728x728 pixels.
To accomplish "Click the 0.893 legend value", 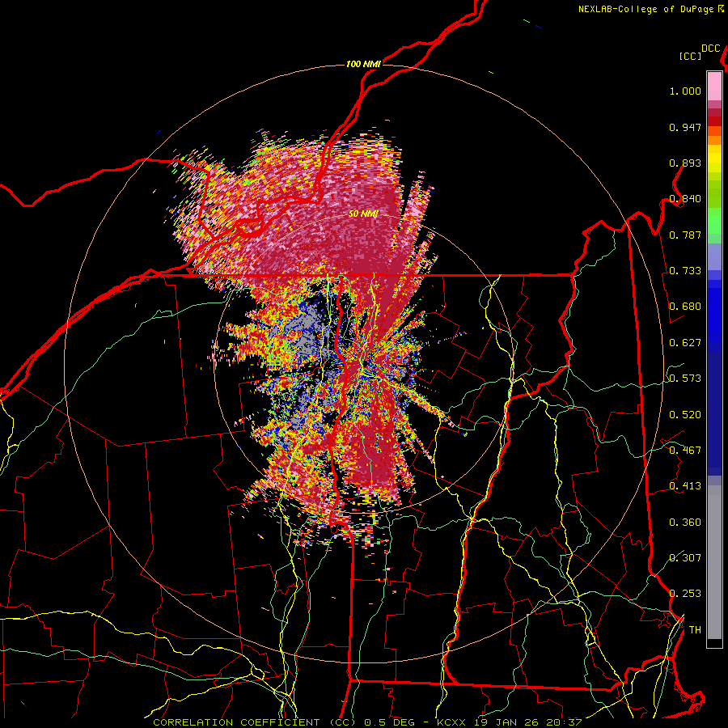I will pos(685,163).
